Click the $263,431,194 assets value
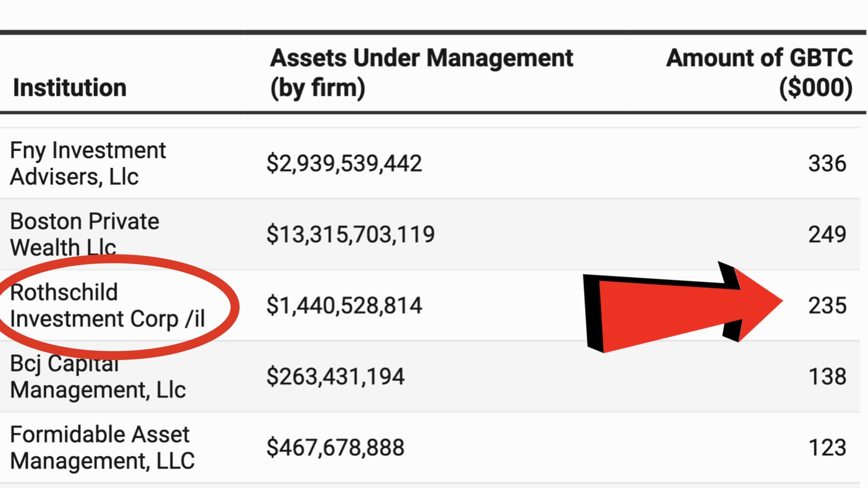868x488 pixels. [336, 377]
